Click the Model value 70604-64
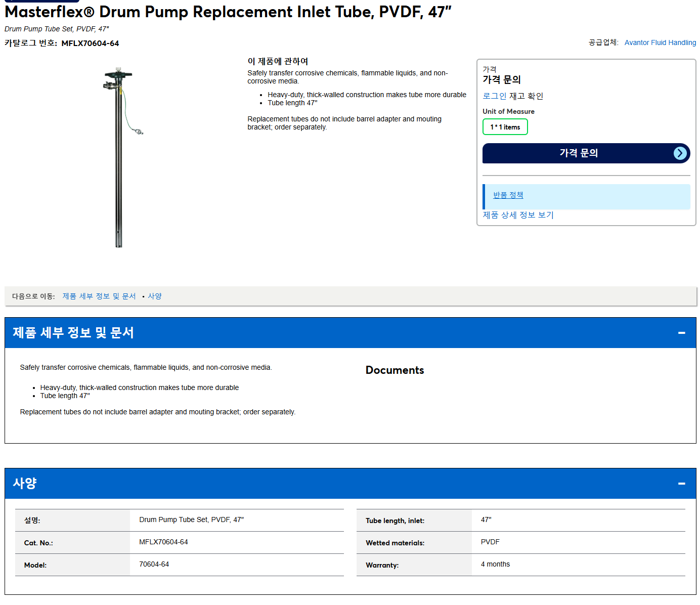The width and height of the screenshot is (700, 605). [154, 564]
